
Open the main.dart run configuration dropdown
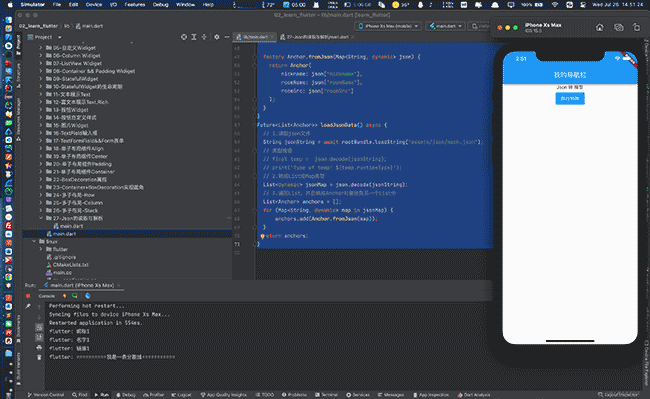click(446, 26)
